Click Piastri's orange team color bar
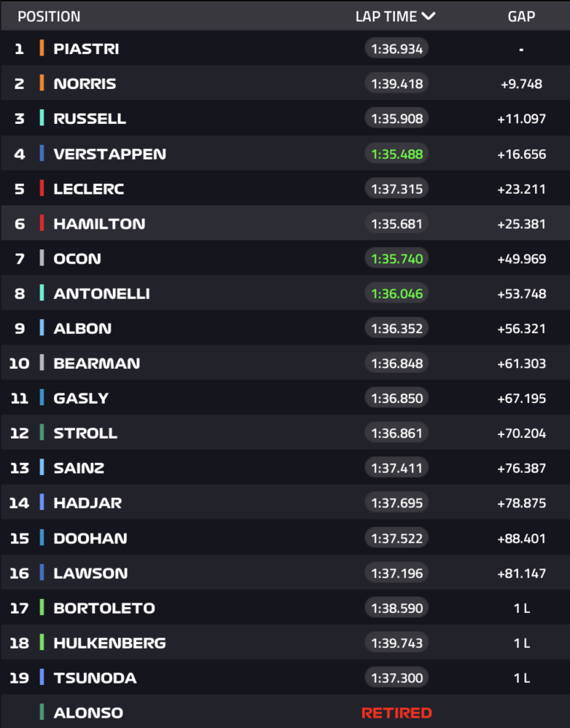Screen dimensions: 570x728 42,49
